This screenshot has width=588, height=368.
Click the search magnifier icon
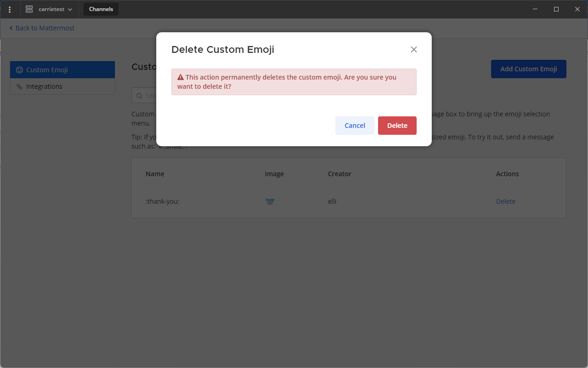139,96
